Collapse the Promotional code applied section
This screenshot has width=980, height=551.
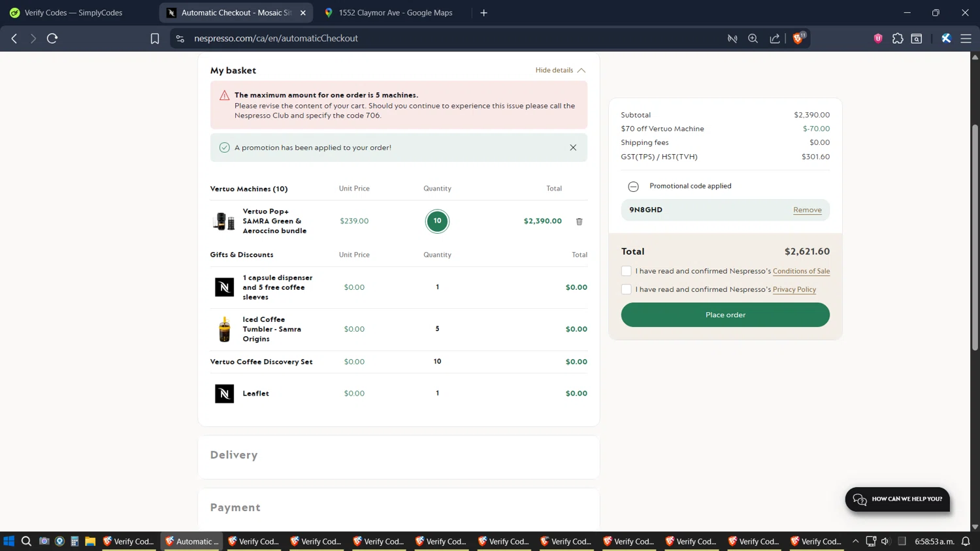pyautogui.click(x=633, y=187)
